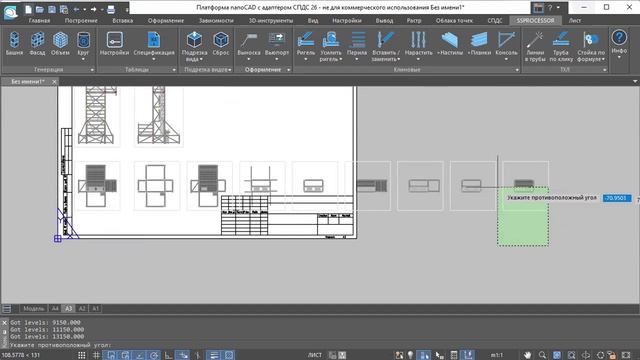Screen dimensions: 640x360
Task: Click the zoom magnifier icon in status bar
Action: click(542, 355)
